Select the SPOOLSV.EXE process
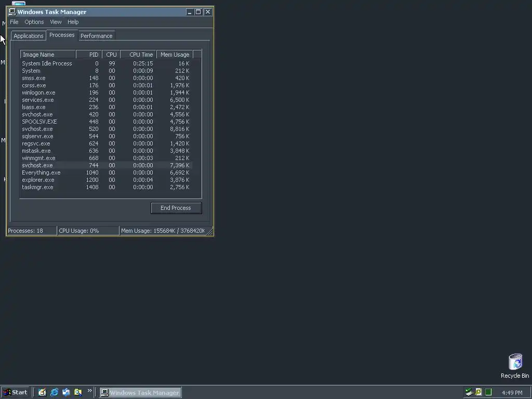532x399 pixels. (106, 122)
